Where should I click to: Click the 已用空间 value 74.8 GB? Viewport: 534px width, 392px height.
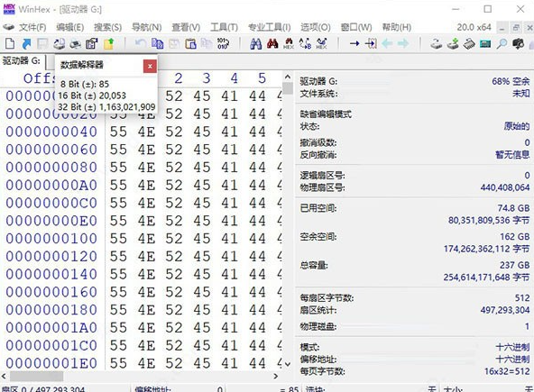point(513,208)
